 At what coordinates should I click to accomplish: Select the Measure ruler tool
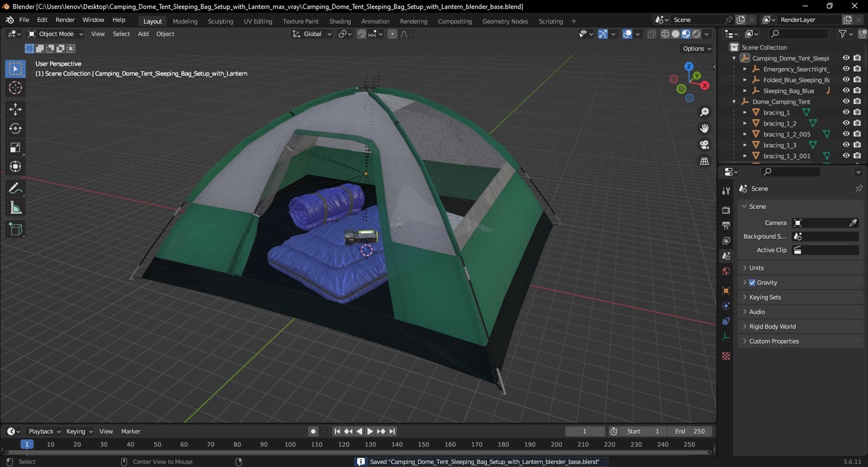(x=15, y=208)
